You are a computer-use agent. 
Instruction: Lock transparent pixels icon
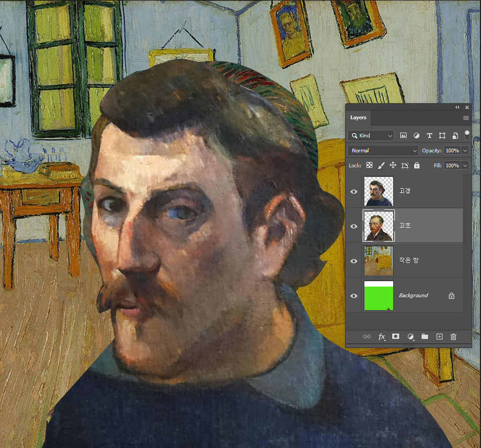(369, 166)
